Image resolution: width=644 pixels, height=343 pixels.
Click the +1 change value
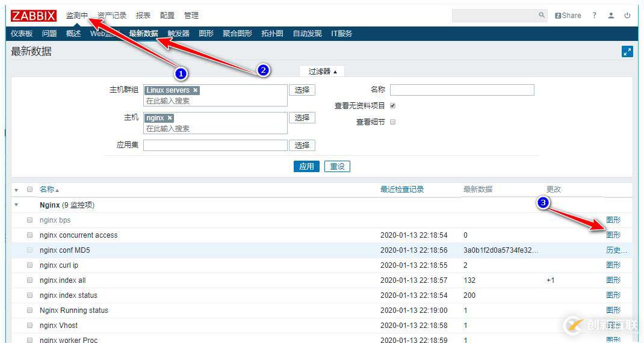550,280
